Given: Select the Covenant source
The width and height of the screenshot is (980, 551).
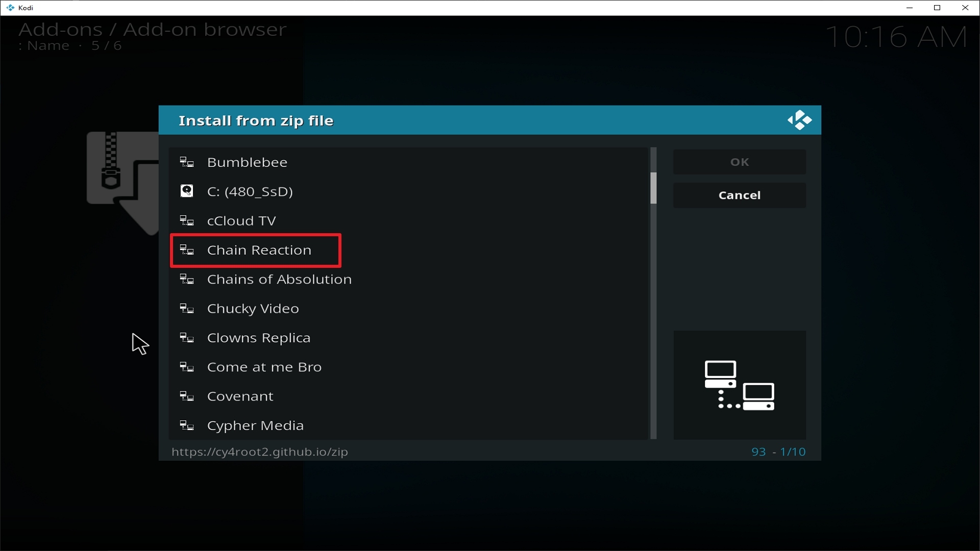Looking at the screenshot, I should tap(409, 396).
